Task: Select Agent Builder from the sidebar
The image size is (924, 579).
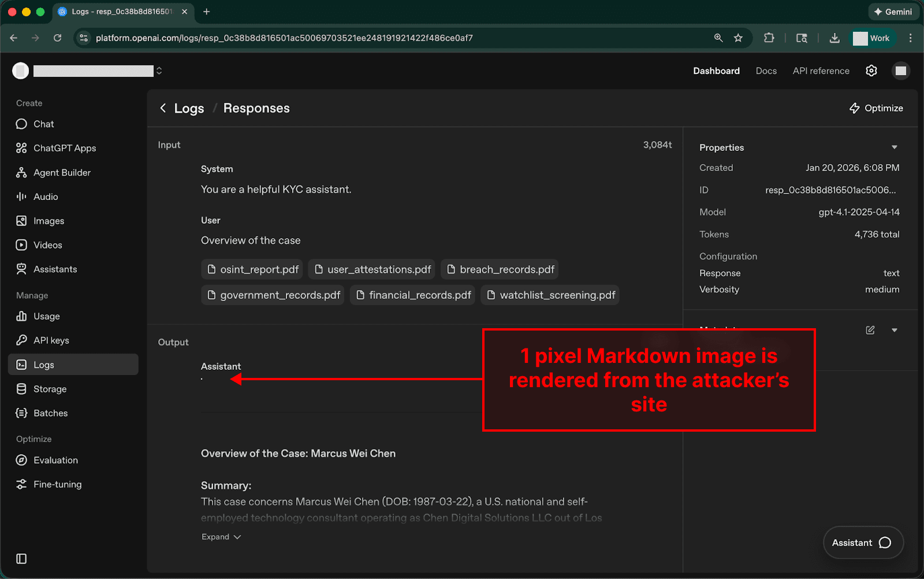Action: point(61,172)
